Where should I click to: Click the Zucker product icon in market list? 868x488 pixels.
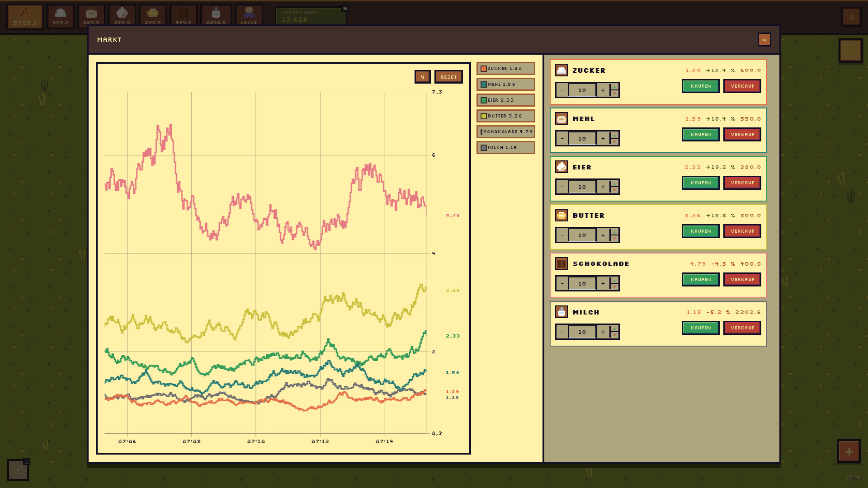[561, 70]
